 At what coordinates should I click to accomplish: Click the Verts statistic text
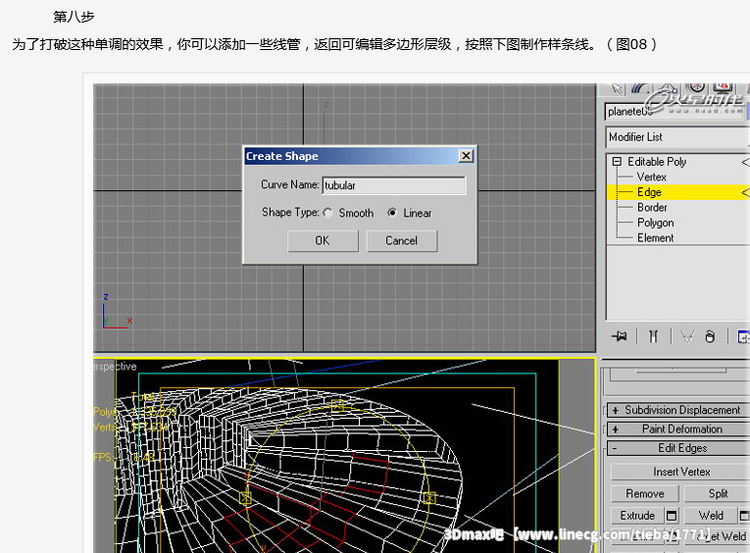click(x=131, y=427)
